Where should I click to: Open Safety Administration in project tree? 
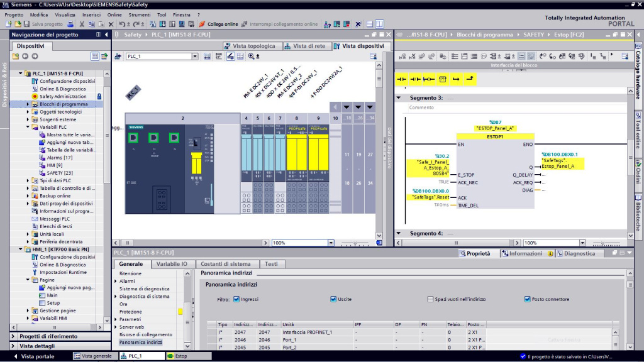[63, 96]
